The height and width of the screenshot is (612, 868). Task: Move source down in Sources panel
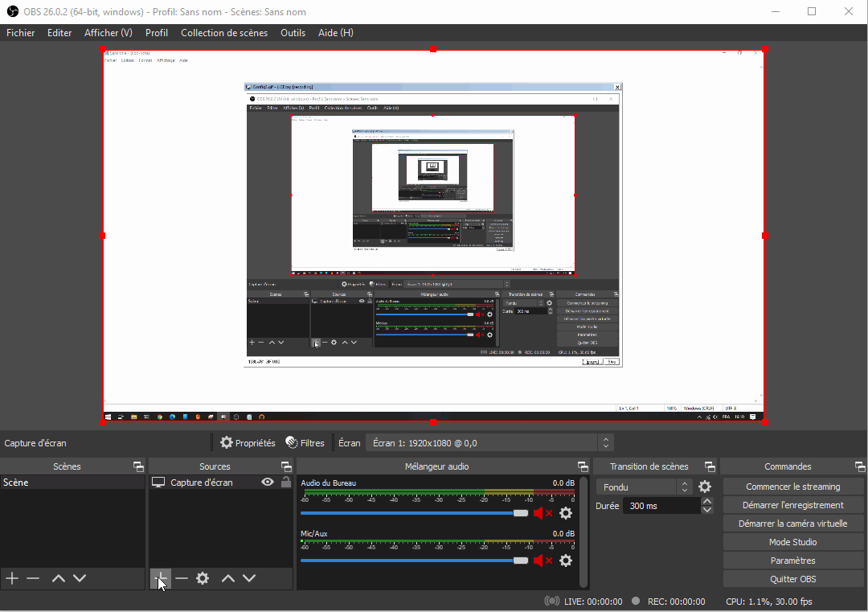coord(250,578)
